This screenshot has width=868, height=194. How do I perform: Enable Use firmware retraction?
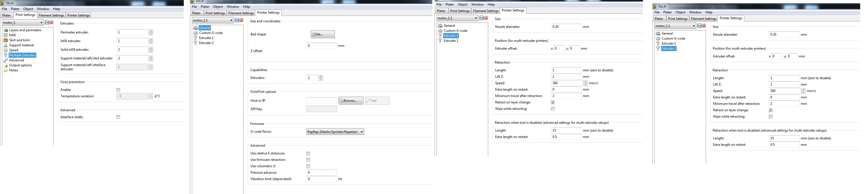(x=308, y=160)
